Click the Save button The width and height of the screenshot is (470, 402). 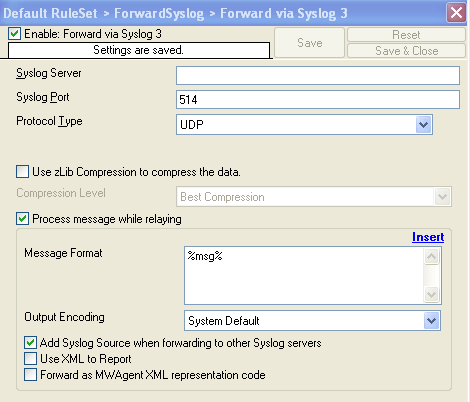tap(309, 43)
